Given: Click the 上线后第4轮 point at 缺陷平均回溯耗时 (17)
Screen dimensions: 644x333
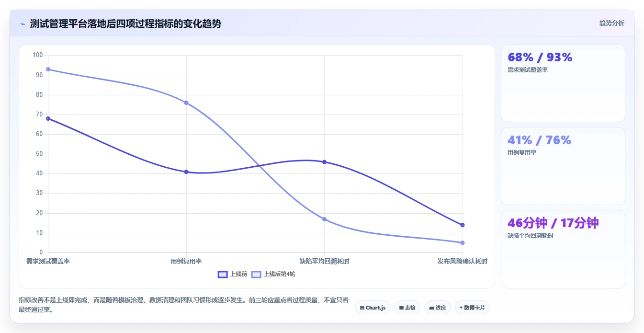Looking at the screenshot, I should [324, 219].
